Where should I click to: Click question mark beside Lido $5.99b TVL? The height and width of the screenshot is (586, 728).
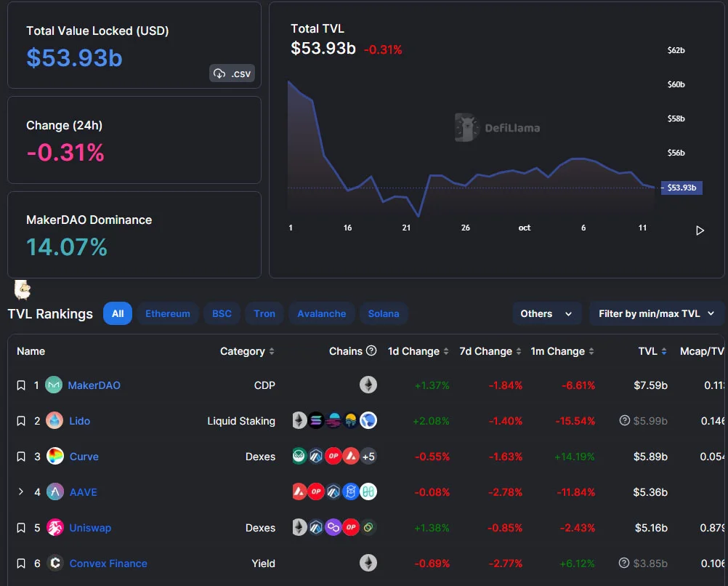click(625, 420)
